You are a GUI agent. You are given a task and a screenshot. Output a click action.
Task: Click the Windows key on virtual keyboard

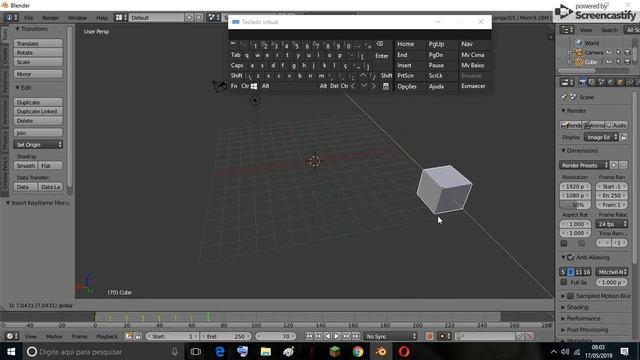click(254, 86)
